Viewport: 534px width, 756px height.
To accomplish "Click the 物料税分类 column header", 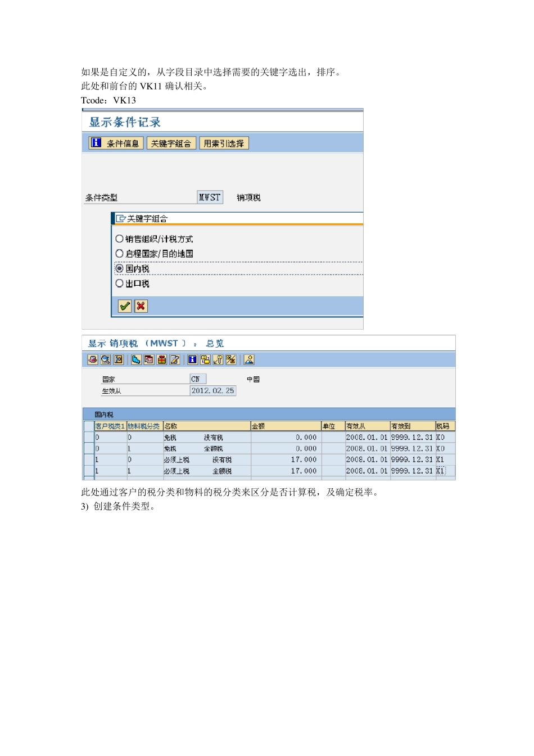I will (144, 426).
